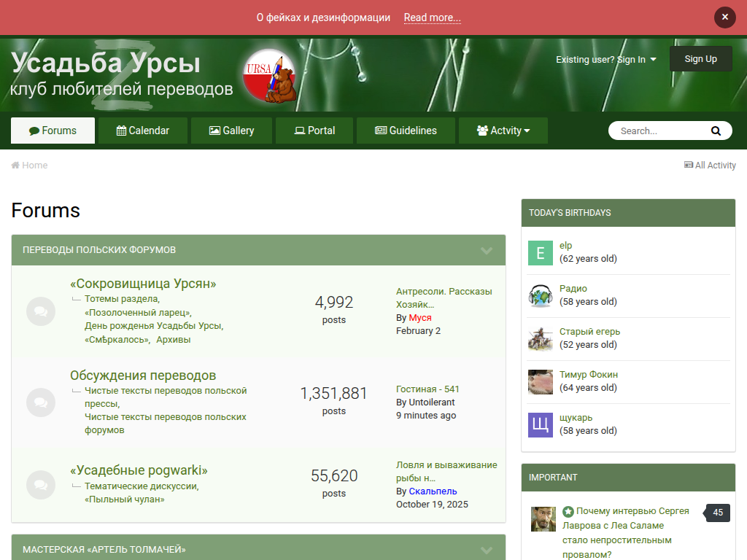Expand the Activity menu dropdown

point(503,131)
